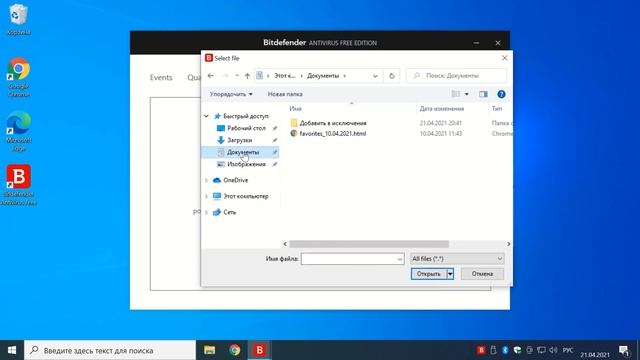The image size is (640, 360).
Task: Click the Bitdefender system tray icon
Action: tap(481, 350)
